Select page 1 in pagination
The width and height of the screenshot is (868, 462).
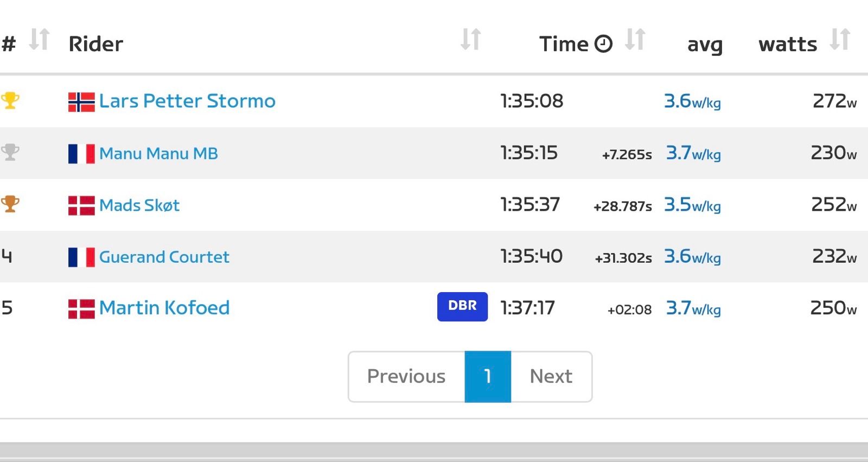(x=488, y=376)
